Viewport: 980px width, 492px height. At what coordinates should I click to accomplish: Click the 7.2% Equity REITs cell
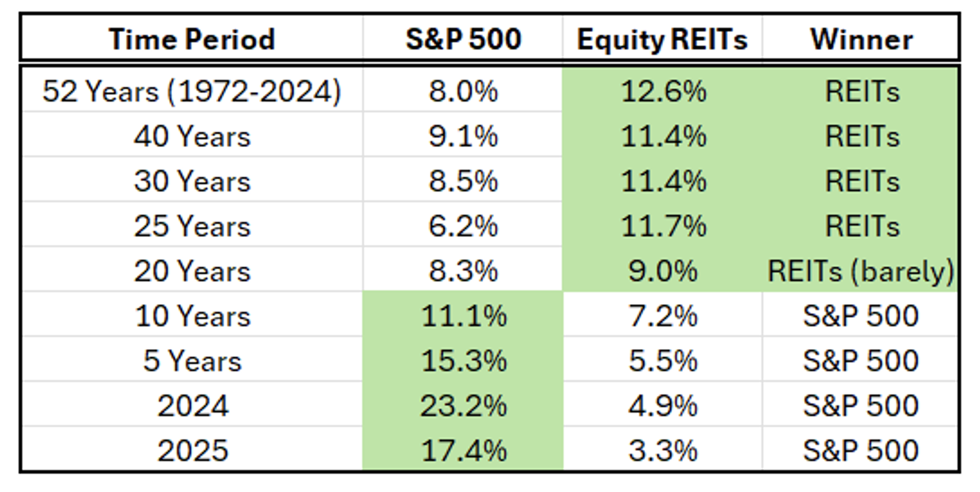click(663, 316)
